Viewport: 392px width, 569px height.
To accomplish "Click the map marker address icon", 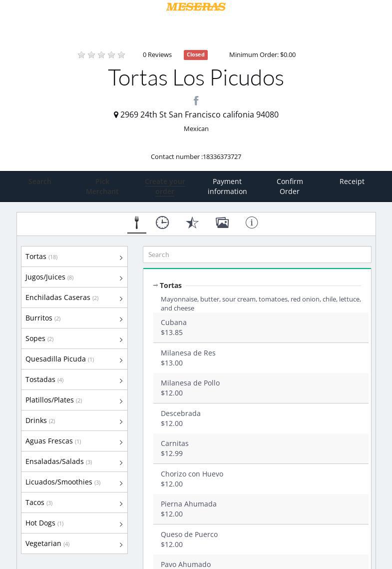I will coord(116,115).
